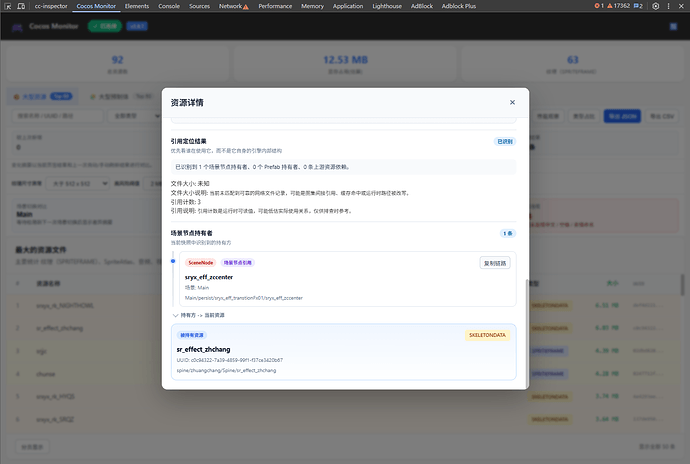Click the 12.53 MB stat card
The image size is (690, 464).
click(x=345, y=64)
